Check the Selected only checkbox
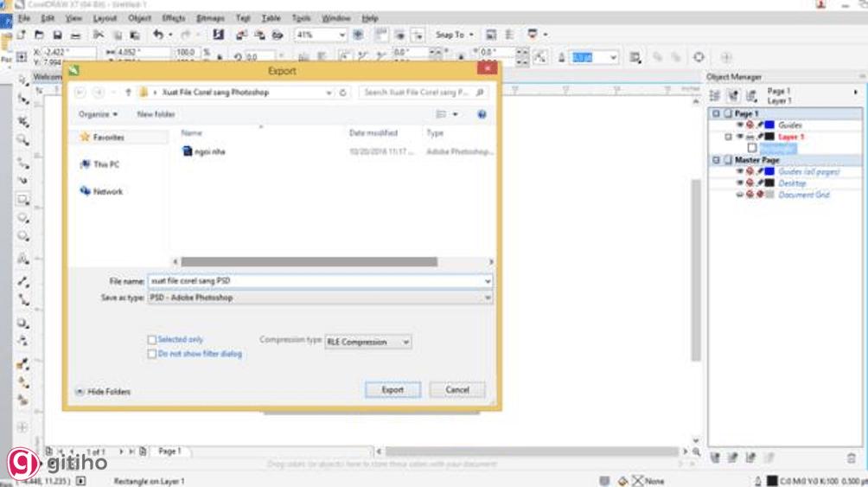 pos(151,340)
